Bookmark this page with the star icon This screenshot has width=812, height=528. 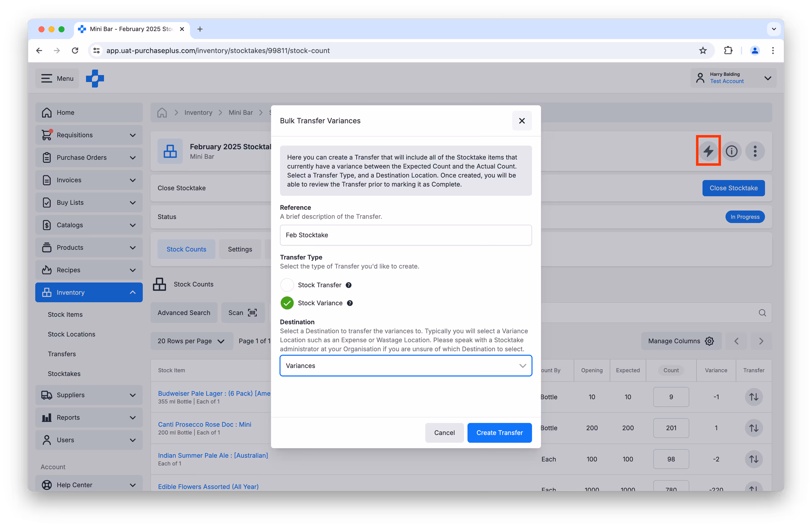[703, 51]
